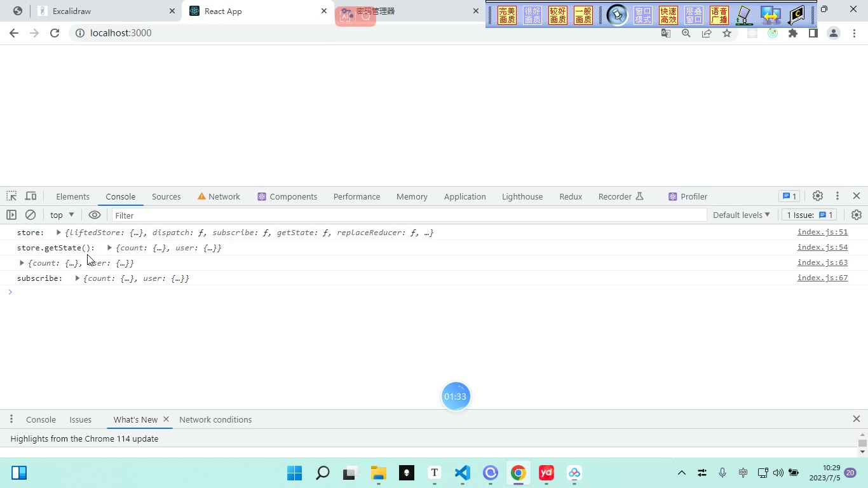Close the DevTools panel
Image resolution: width=868 pixels, height=488 pixels.
coord(857,196)
